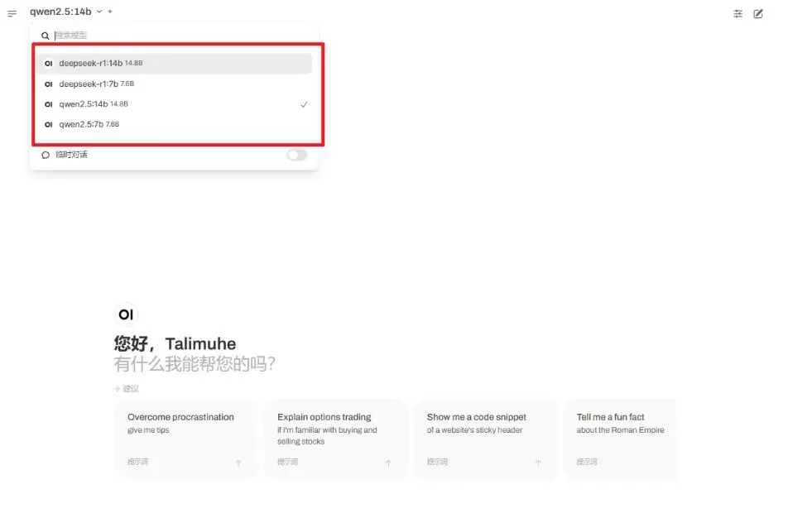This screenshot has width=812, height=513.
Task: Click the arrow icon on the code snippet card
Action: 538,463
